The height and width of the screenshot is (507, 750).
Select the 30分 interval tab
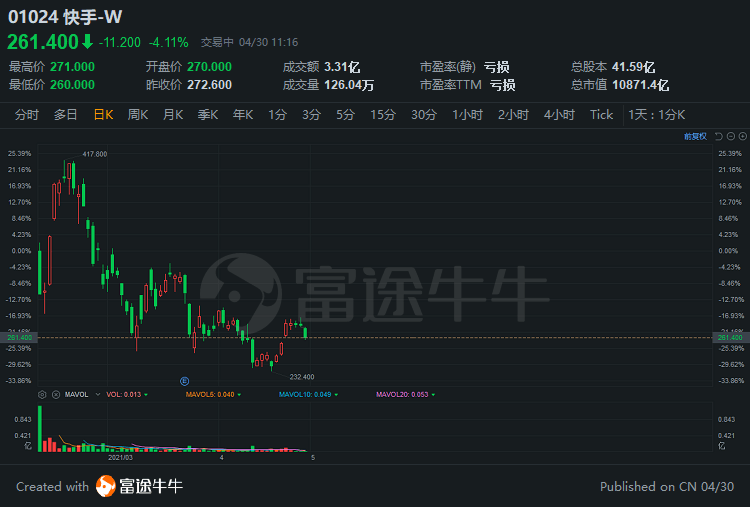pos(424,115)
